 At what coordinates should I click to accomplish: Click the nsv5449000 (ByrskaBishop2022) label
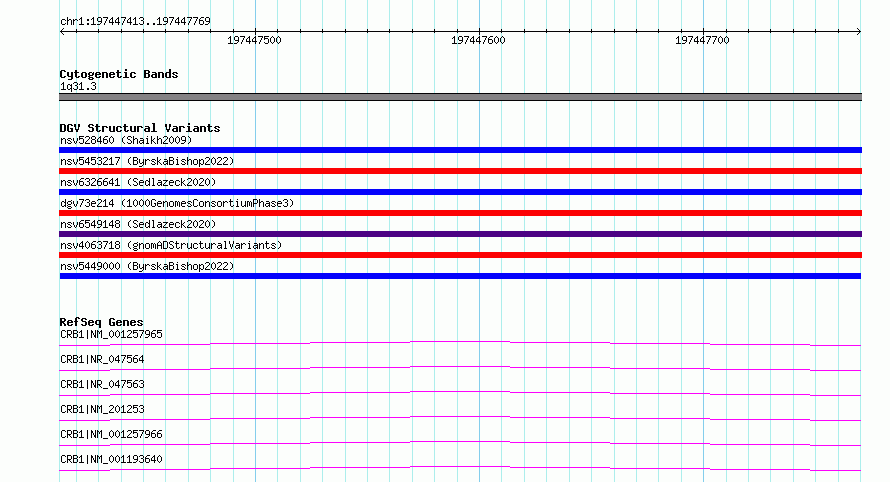tap(147, 266)
